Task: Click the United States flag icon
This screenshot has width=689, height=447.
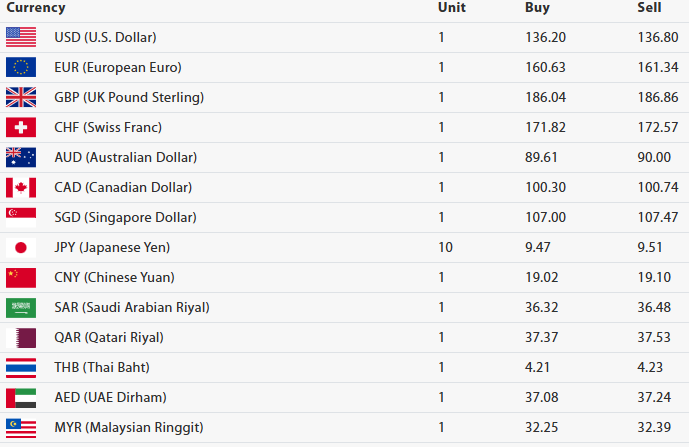Action: pos(21,37)
